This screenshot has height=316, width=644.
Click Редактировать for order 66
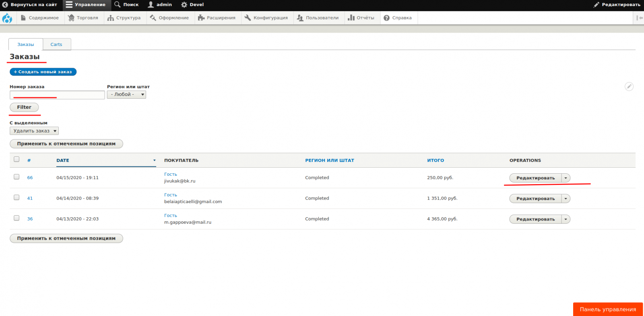tap(535, 178)
